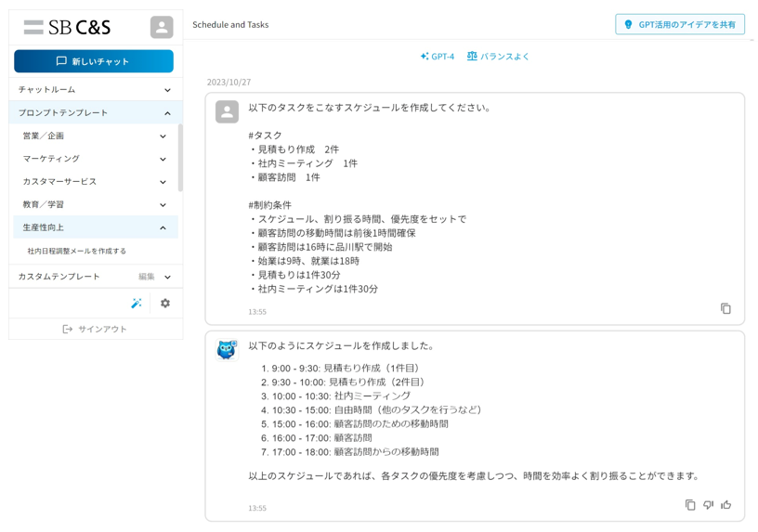Click schedule line 10:00 - 10:30 社内ミーティング
This screenshot has width=758, height=532.
[336, 396]
